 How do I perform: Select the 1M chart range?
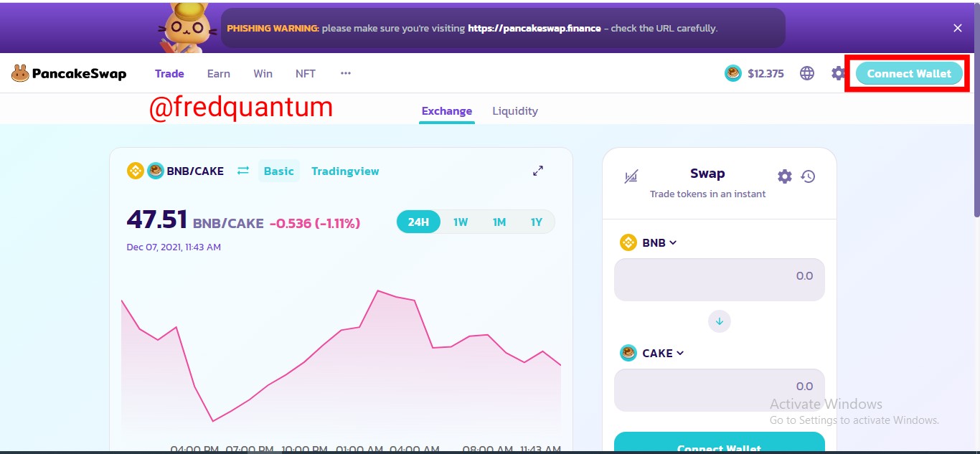[x=499, y=222]
